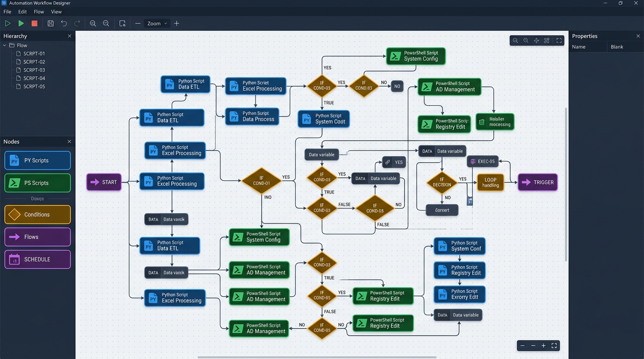Close the Nodes panel
This screenshot has width=644, height=359.
69,142
